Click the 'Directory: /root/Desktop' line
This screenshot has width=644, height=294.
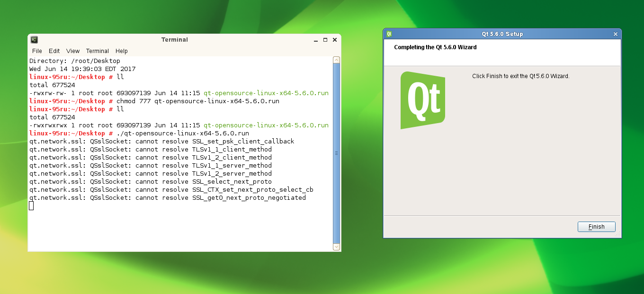point(75,61)
